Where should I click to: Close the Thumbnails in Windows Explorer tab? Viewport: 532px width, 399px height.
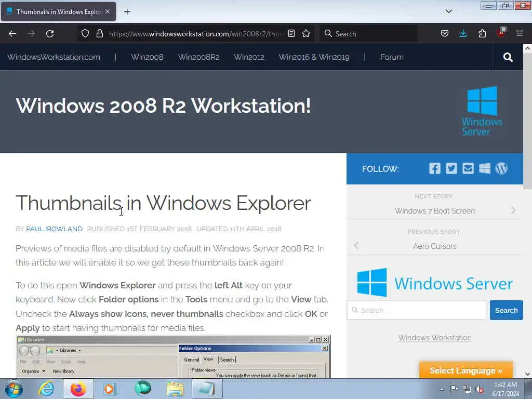click(x=108, y=11)
